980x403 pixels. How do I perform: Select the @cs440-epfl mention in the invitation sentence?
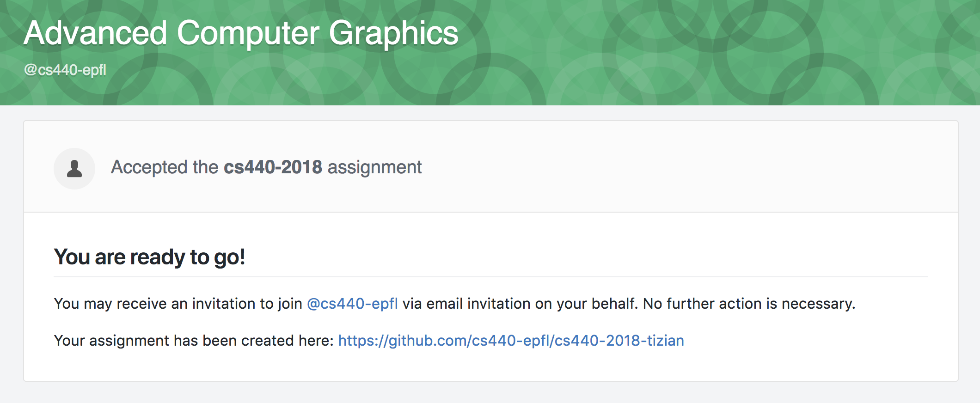(353, 304)
